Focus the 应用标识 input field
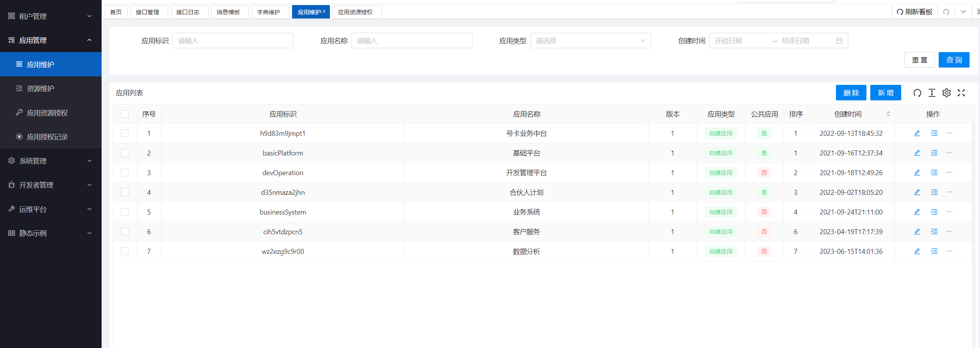Screen dimensions: 980x348 (x=233, y=41)
